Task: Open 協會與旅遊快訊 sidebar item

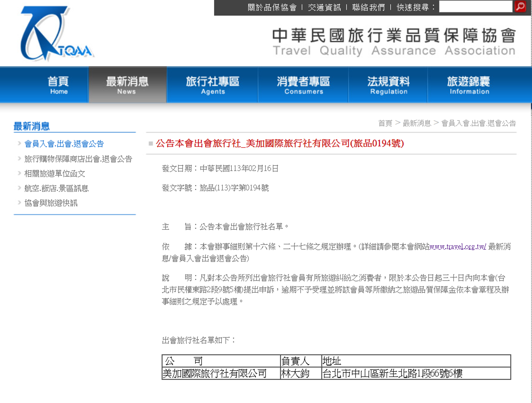Action: tap(51, 203)
